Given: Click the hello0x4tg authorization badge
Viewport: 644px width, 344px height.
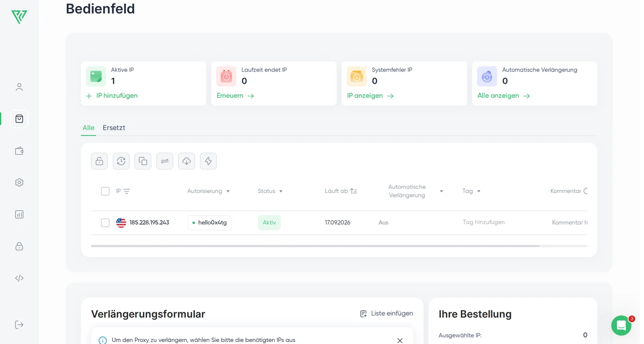Looking at the screenshot, I should [209, 223].
